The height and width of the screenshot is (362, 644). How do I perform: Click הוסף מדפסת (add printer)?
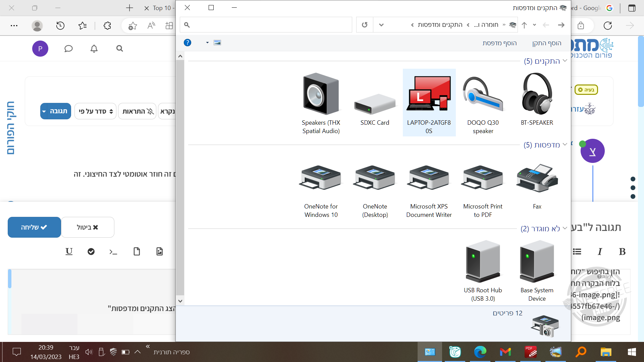tap(499, 43)
